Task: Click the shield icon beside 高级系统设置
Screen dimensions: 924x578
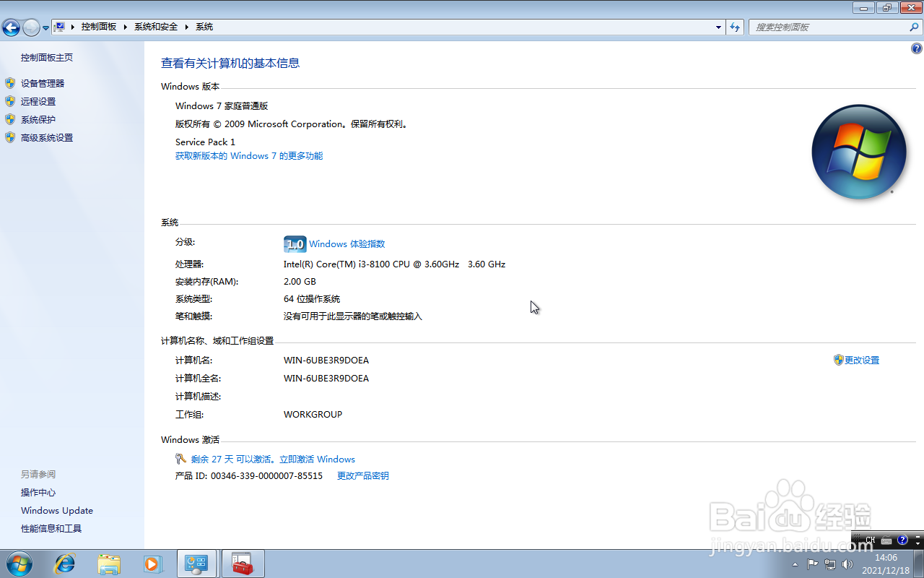Action: click(x=10, y=137)
